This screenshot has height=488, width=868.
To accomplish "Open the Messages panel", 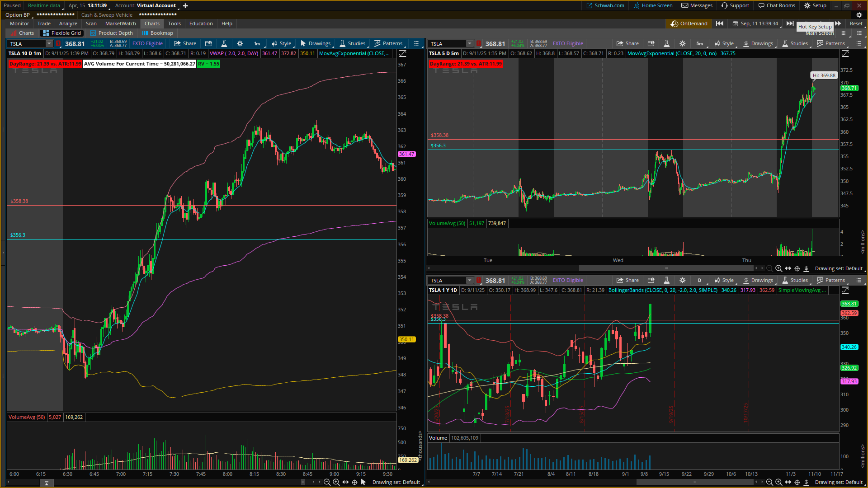I will tap(697, 5).
